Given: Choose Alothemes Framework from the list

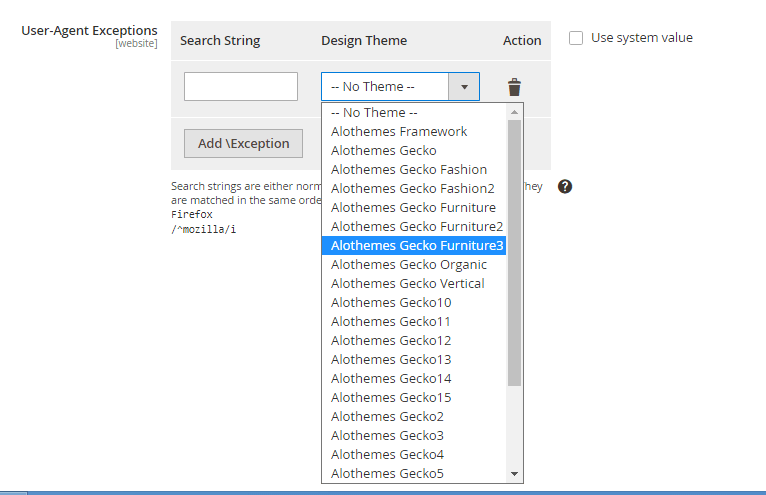Looking at the screenshot, I should pos(399,132).
